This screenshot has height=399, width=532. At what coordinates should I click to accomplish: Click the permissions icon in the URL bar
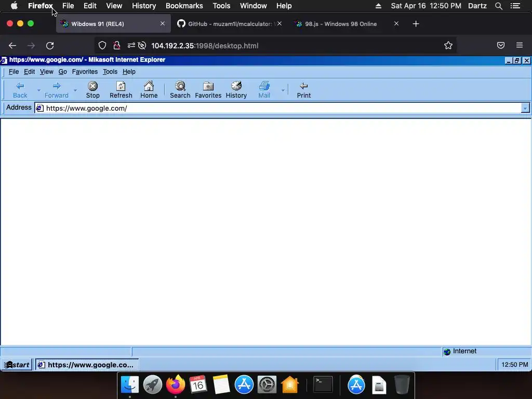pyautogui.click(x=131, y=46)
